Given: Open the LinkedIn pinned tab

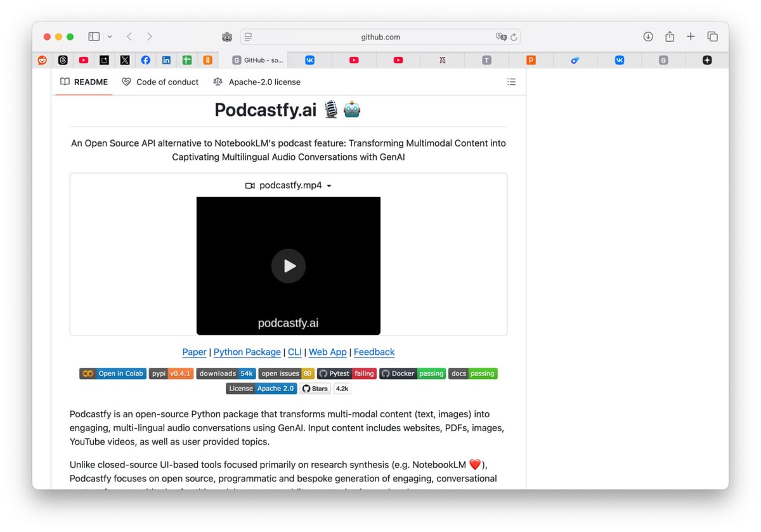Looking at the screenshot, I should [166, 60].
